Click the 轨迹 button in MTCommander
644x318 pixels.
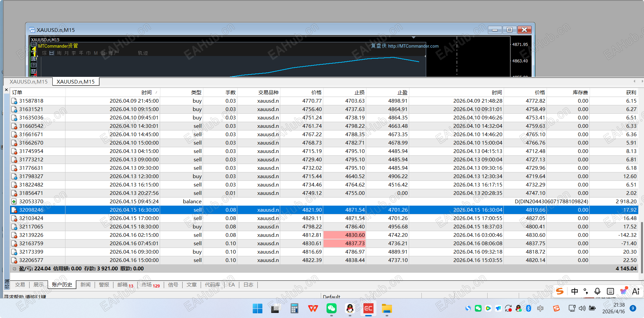tap(143, 53)
